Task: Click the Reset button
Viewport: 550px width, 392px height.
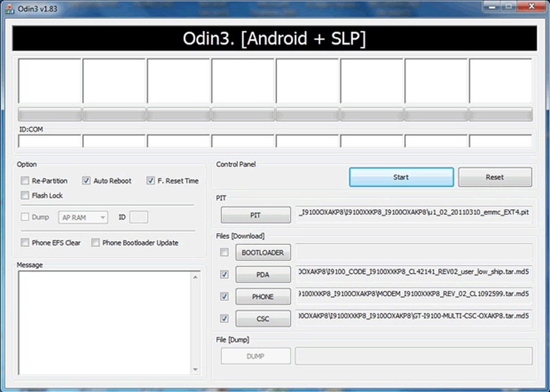Action: [494, 177]
